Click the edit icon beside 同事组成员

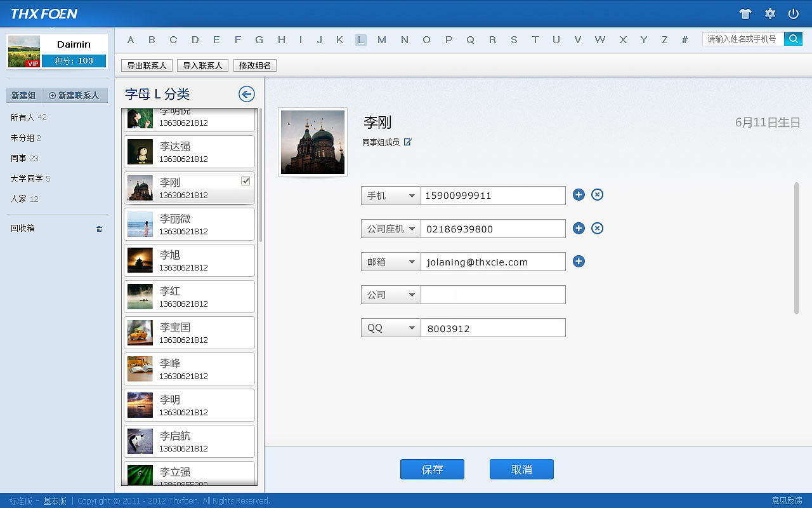[407, 142]
